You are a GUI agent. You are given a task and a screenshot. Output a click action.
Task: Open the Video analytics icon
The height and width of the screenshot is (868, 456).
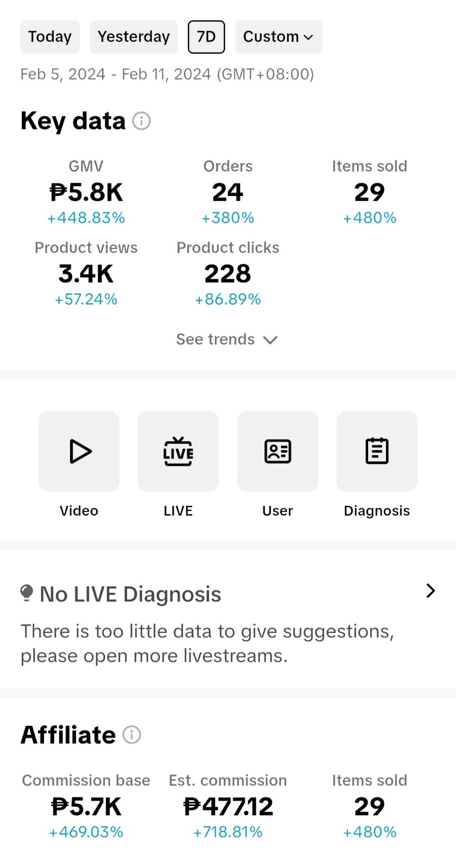click(79, 451)
